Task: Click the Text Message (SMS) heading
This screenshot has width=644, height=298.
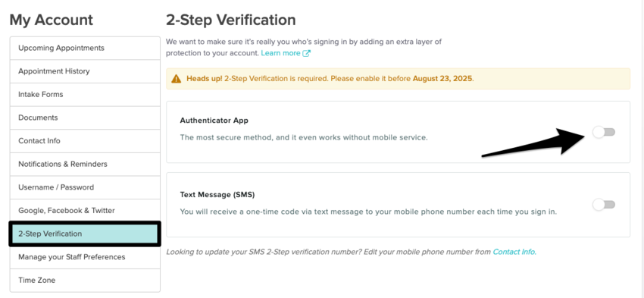Action: pos(217,194)
